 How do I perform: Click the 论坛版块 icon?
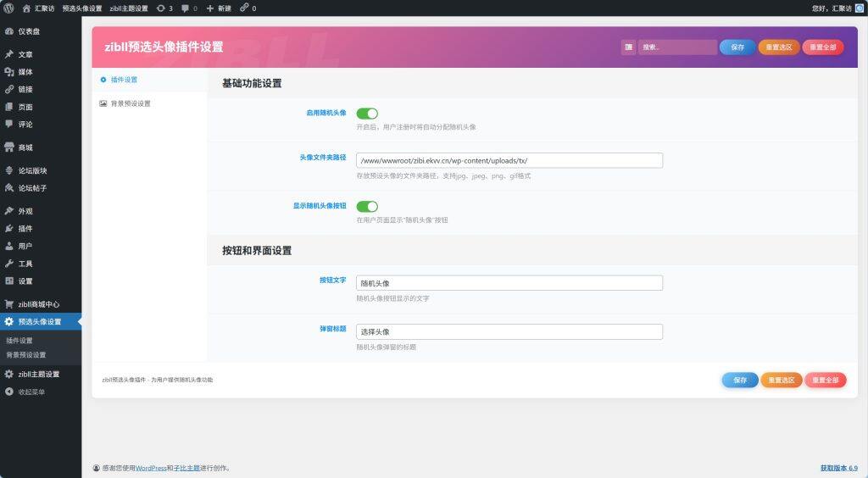click(8, 170)
